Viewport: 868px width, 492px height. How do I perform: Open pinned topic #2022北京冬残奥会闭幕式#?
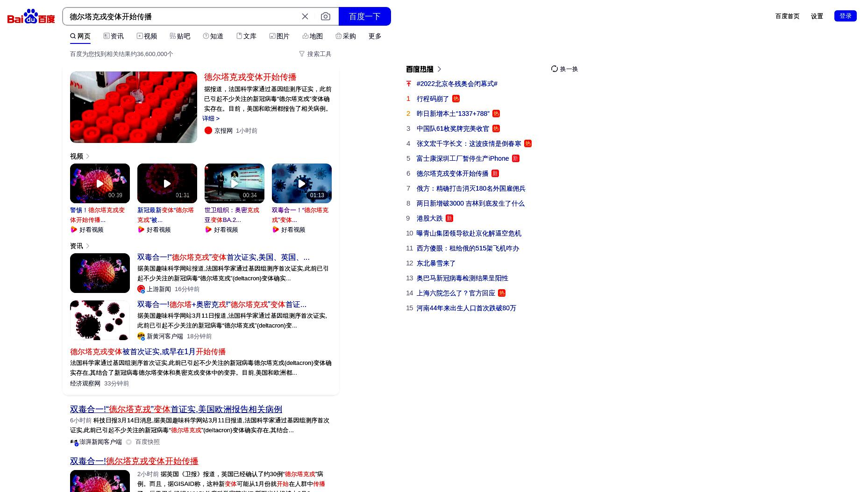457,84
